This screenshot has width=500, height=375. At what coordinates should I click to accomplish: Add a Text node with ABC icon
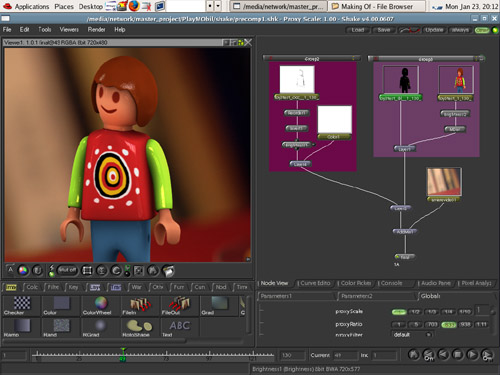[179, 327]
